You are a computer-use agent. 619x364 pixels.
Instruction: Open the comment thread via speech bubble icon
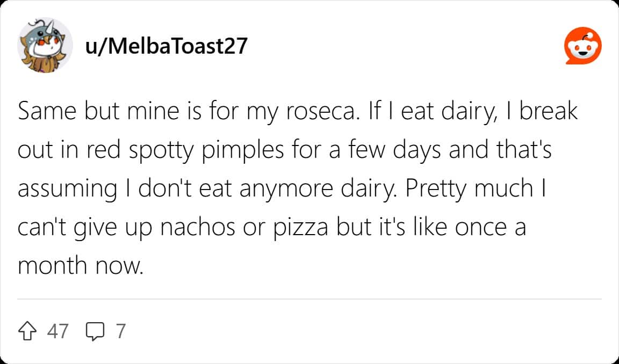96,331
